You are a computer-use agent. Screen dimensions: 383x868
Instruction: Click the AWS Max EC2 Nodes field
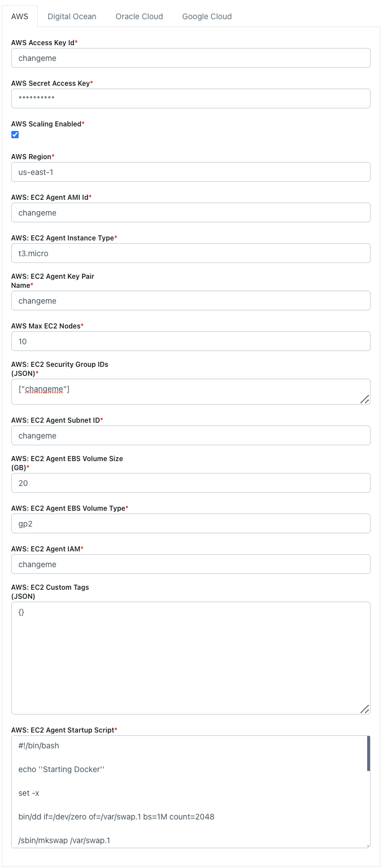pyautogui.click(x=190, y=341)
